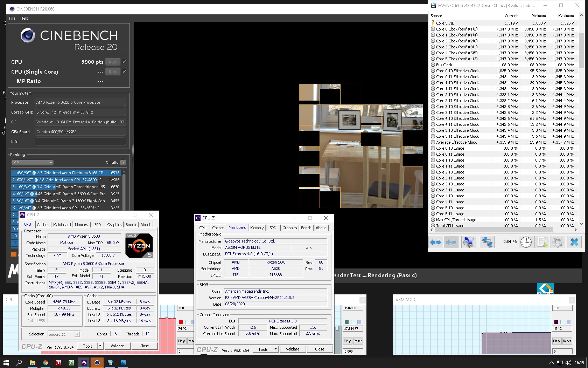Click dark purple color swatch in VRM MOS
Viewport: 588px width, 368px height.
(556, 322)
